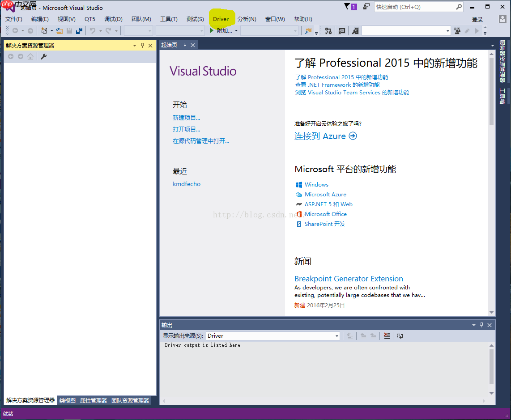Open the Solution Explorer window options dropdown
Image resolution: width=511 pixels, height=420 pixels.
click(x=134, y=45)
